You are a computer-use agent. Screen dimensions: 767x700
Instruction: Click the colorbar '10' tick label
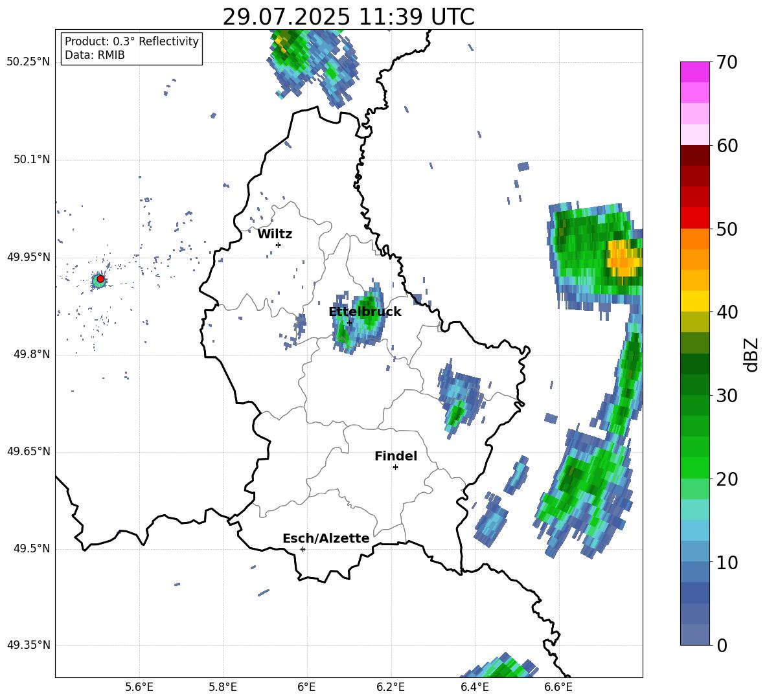pyautogui.click(x=727, y=563)
